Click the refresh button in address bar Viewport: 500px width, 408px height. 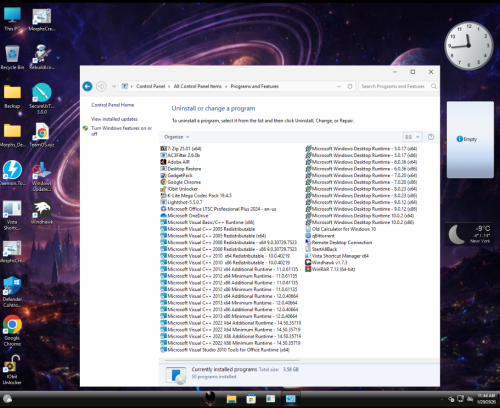[350, 86]
